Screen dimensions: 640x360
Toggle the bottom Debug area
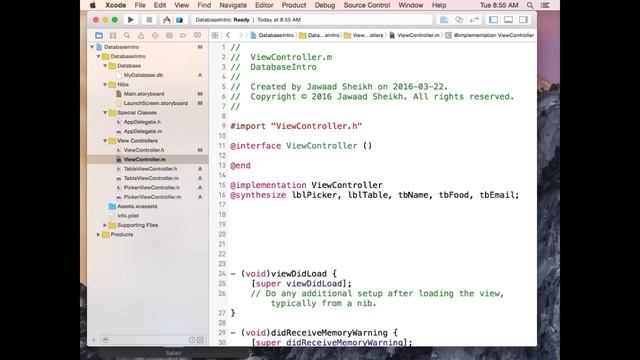coord(509,20)
